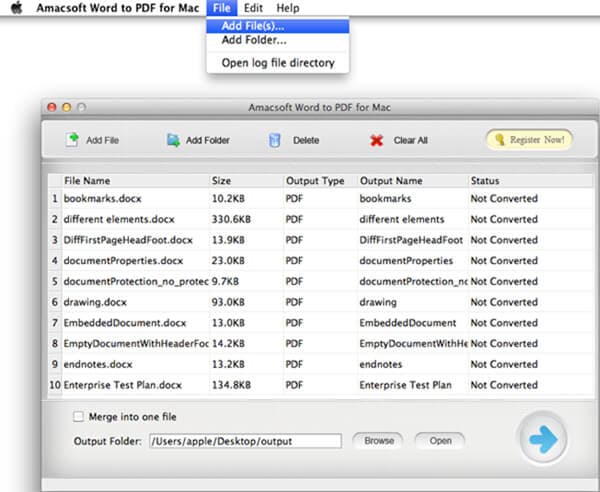This screenshot has height=492, width=600.
Task: Click row number 10 in the file table
Action: tap(55, 384)
